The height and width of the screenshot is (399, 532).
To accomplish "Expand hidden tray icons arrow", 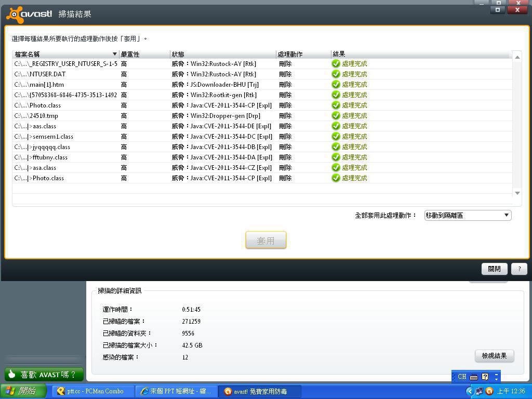I will 470,392.
